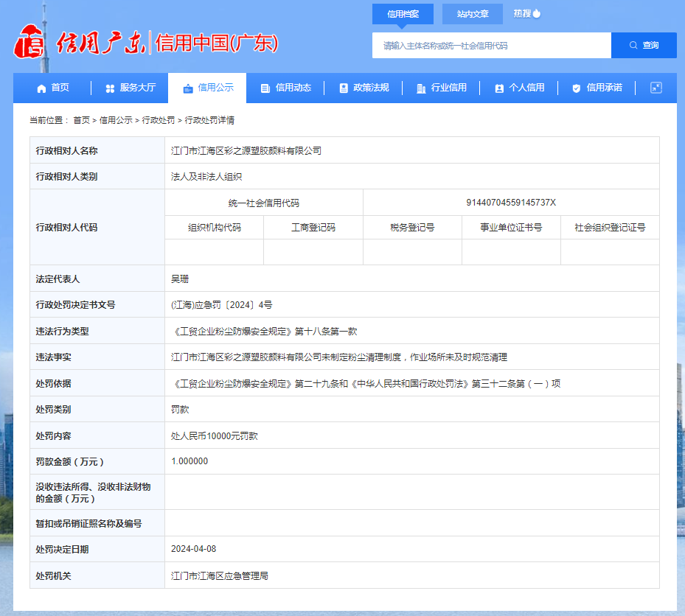Click the home icon beside 首页
Screen dimensions: 685x616
coord(41,88)
